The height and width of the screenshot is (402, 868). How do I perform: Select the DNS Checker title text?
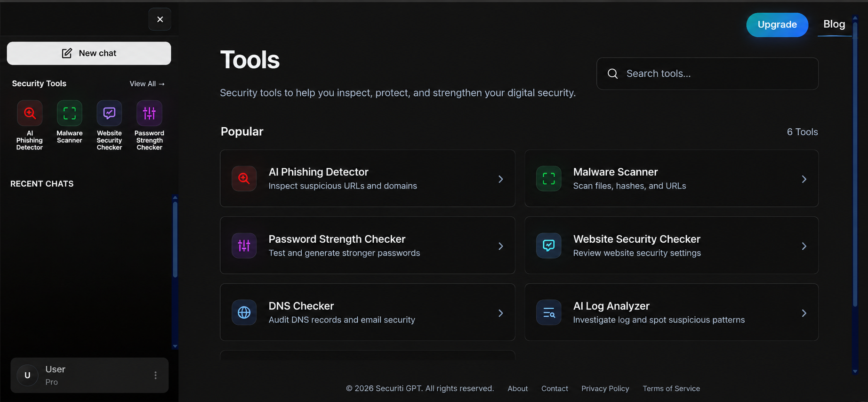click(x=301, y=306)
